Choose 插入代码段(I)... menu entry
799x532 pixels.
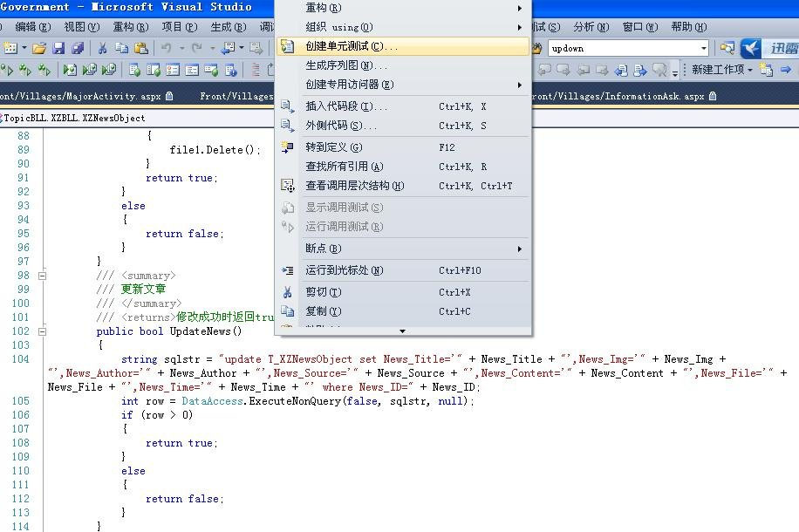pyautogui.click(x=403, y=106)
